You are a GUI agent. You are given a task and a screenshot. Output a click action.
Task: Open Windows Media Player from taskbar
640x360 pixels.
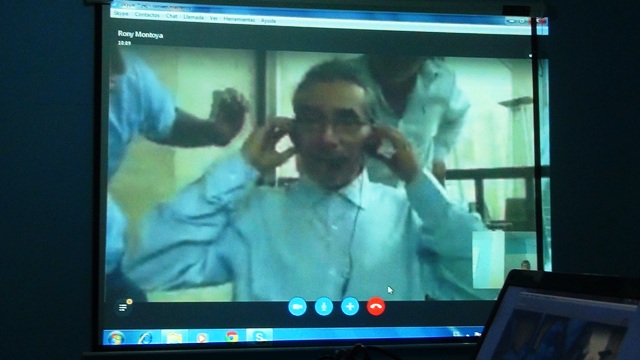tap(202, 338)
